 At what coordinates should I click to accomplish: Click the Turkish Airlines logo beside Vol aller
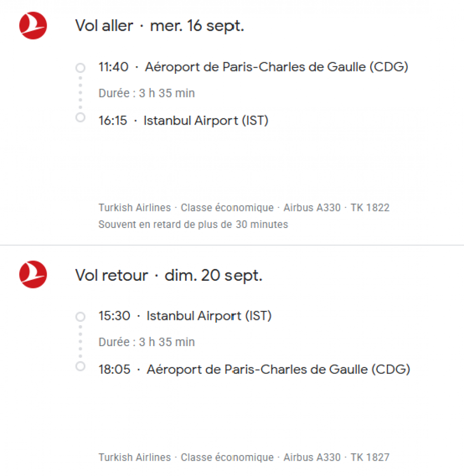(x=33, y=26)
